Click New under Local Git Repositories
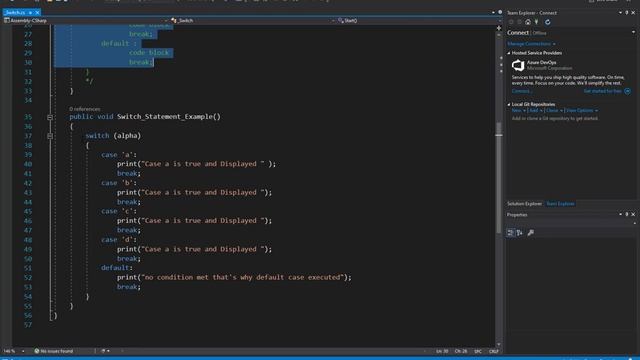This screenshot has height=360, width=640. (x=517, y=111)
